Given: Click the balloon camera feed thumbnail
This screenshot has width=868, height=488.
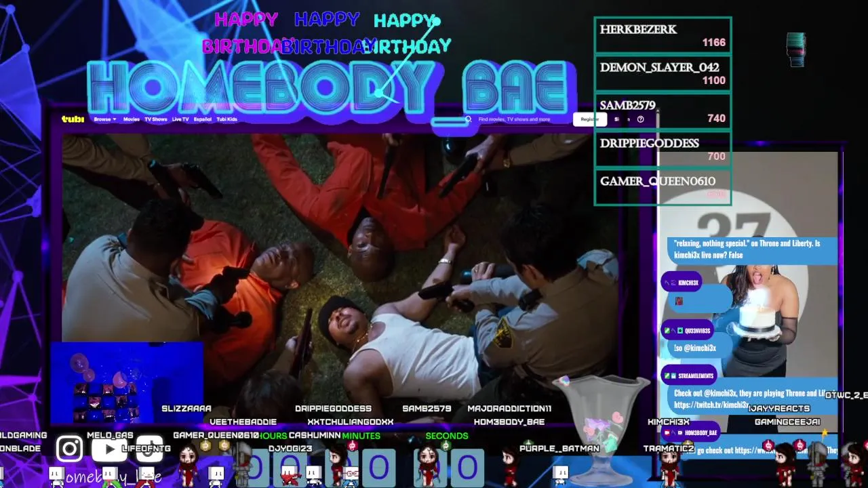Looking at the screenshot, I should (127, 383).
